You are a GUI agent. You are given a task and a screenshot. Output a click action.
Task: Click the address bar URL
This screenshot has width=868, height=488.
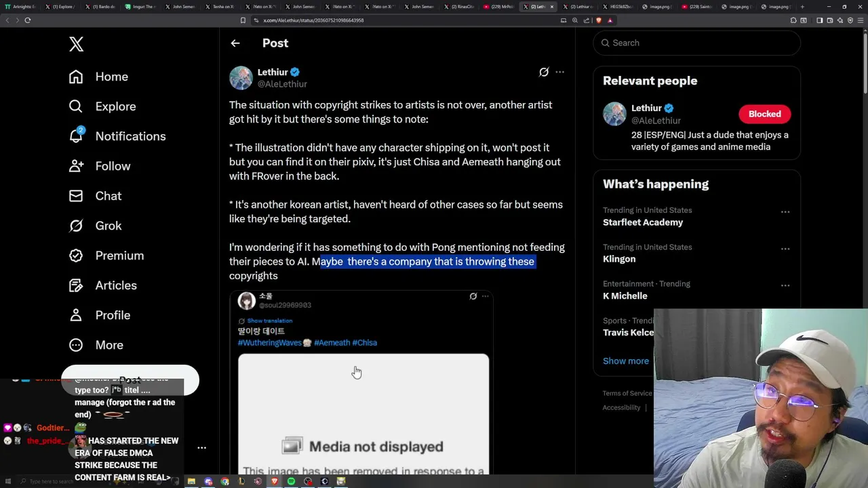(x=313, y=20)
